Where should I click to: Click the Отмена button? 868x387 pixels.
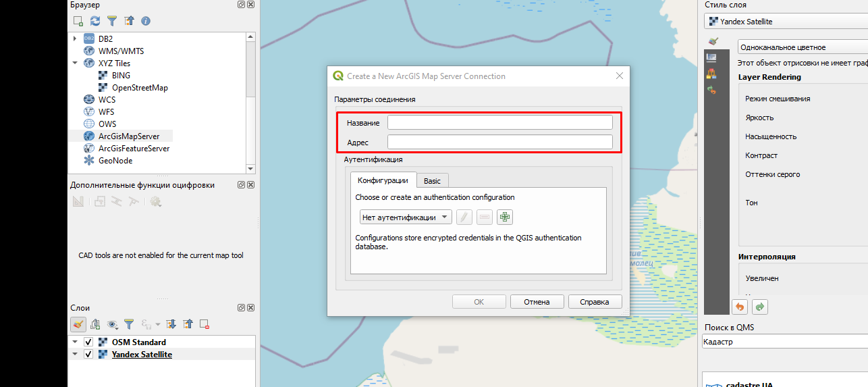coord(537,302)
